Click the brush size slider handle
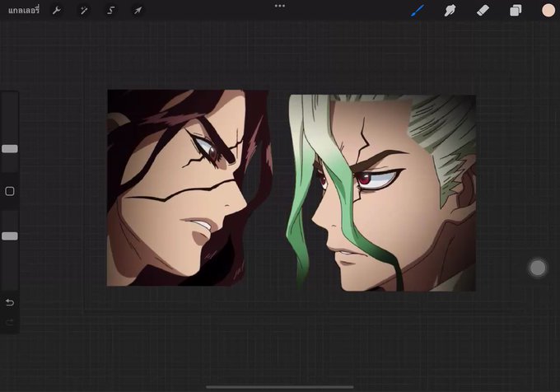The width and height of the screenshot is (560, 392). coord(10,149)
